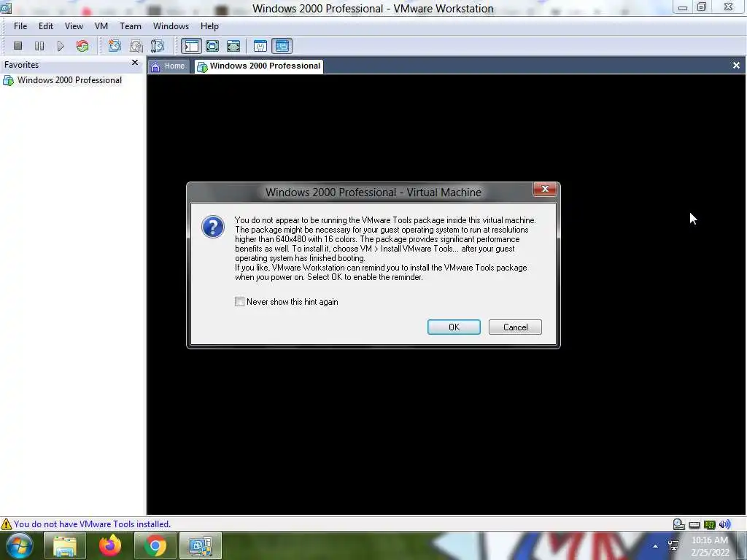The image size is (747, 560).
Task: Open the VM menu
Action: 101,26
